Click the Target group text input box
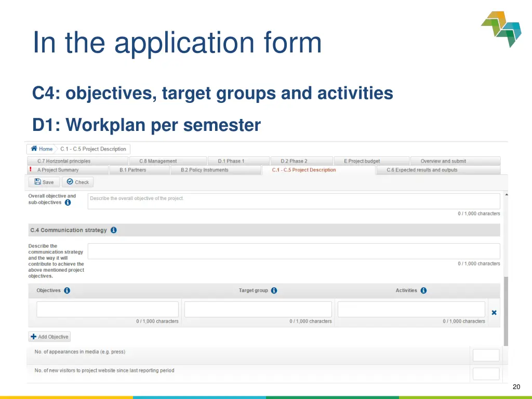This screenshot has height=399, width=532. tap(258, 309)
